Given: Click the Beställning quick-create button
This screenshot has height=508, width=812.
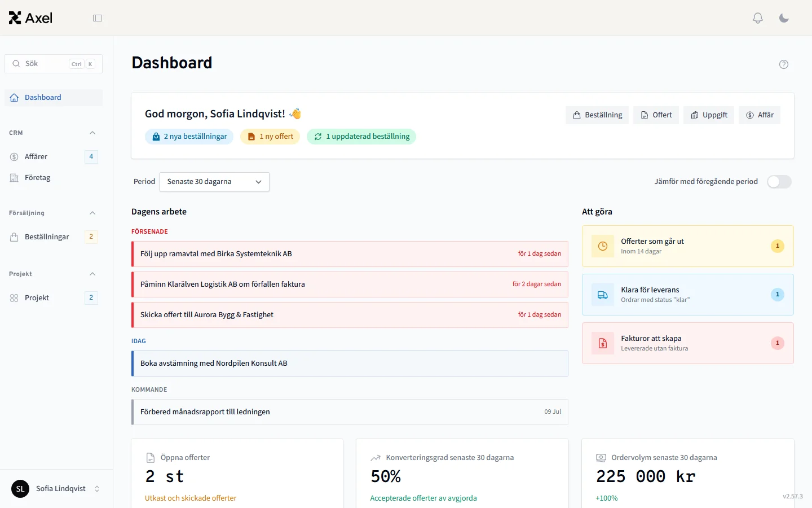Looking at the screenshot, I should (597, 115).
